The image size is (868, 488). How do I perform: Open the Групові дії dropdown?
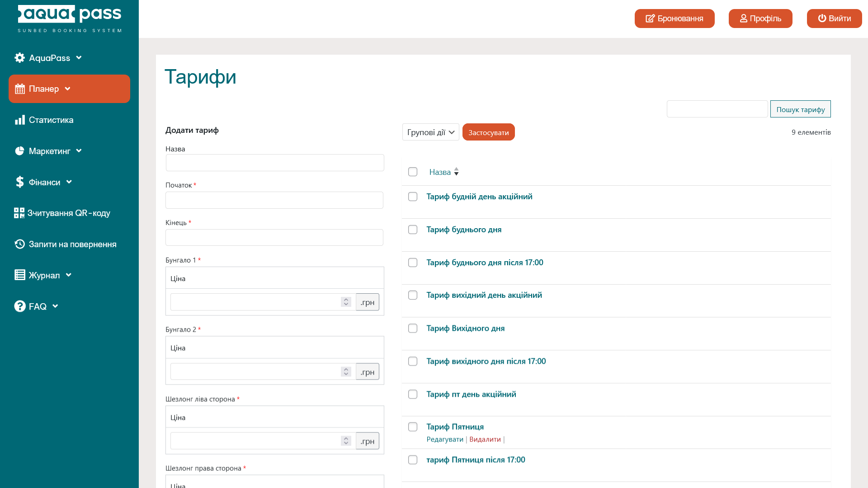430,132
